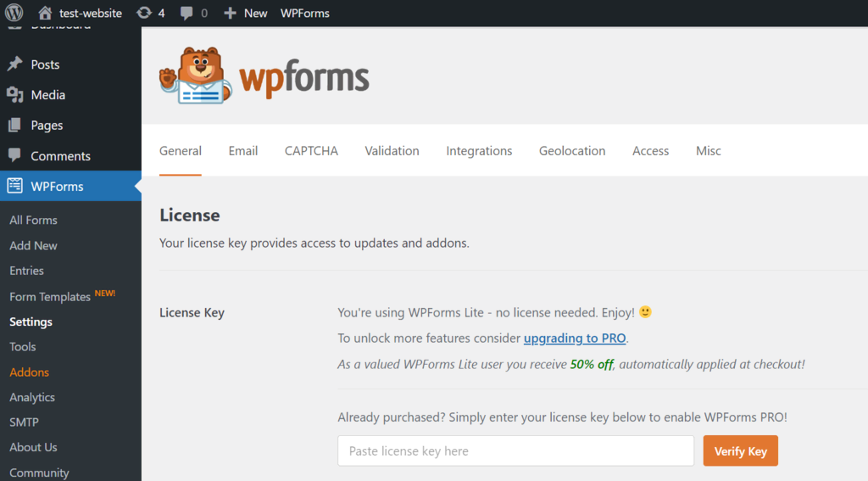Click the Posts pushpin icon

coord(14,64)
